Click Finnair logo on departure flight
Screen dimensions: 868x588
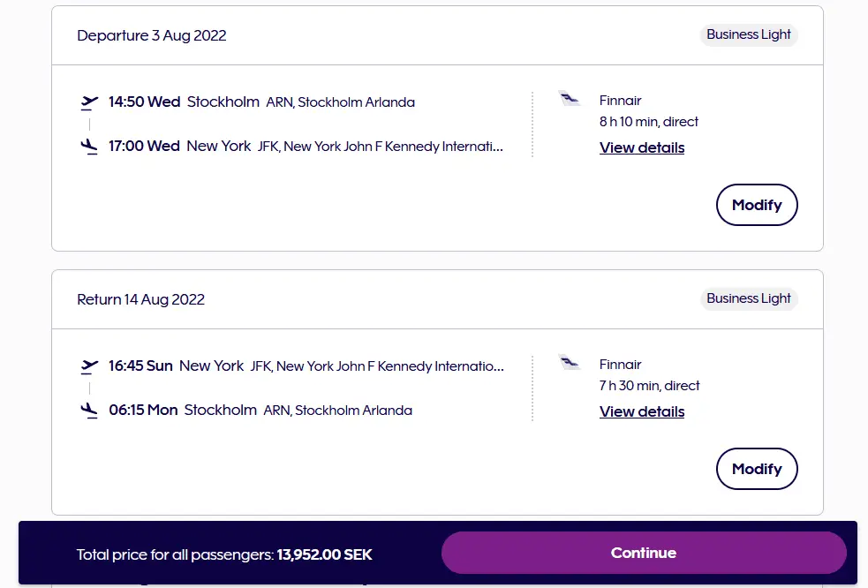(x=570, y=99)
